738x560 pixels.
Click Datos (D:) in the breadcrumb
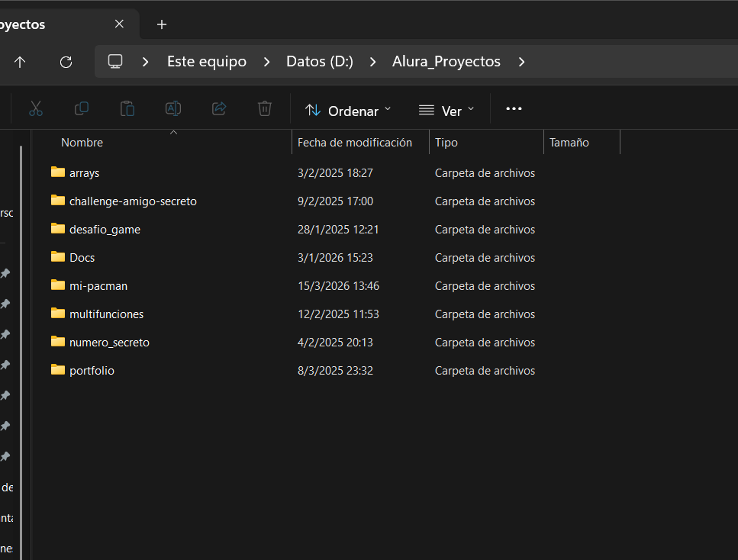[x=319, y=62]
